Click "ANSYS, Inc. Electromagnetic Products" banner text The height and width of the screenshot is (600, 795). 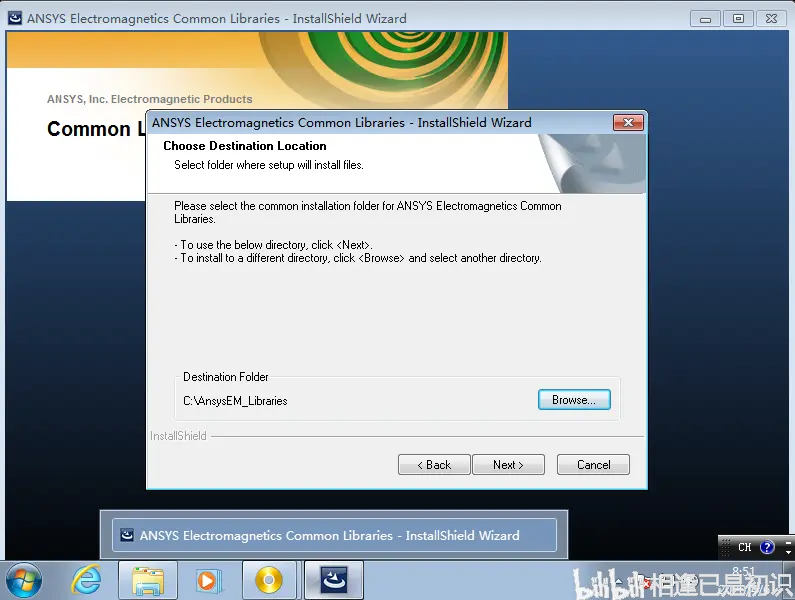click(x=150, y=99)
